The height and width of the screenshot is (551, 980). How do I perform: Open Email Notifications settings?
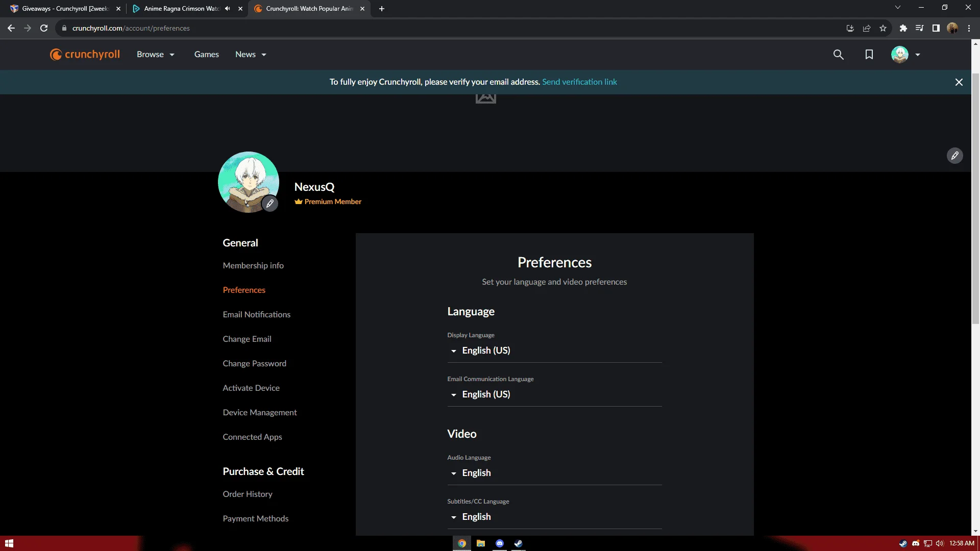tap(256, 315)
